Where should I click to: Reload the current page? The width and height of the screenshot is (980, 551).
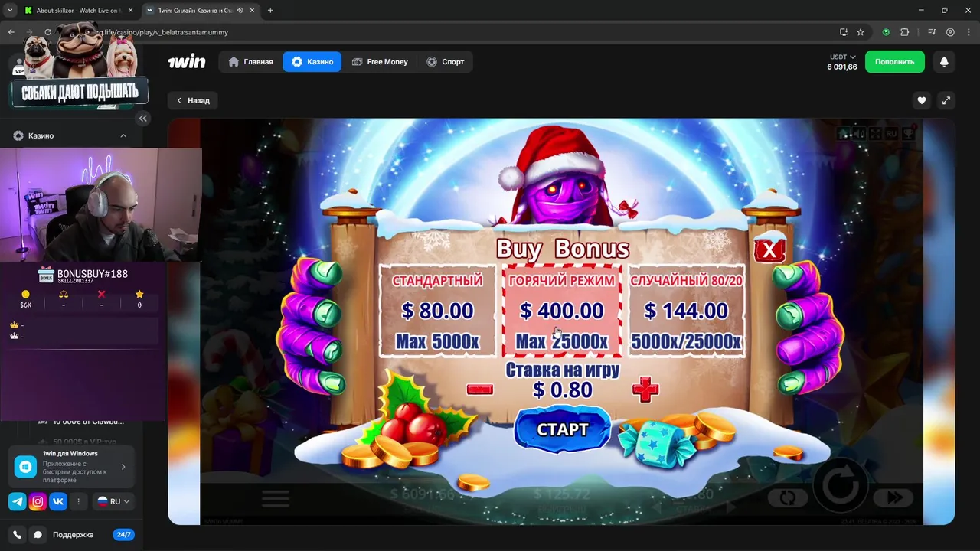coord(47,32)
